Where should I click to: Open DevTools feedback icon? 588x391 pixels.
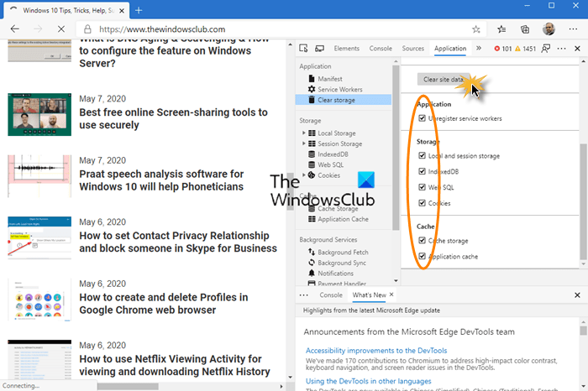point(546,49)
